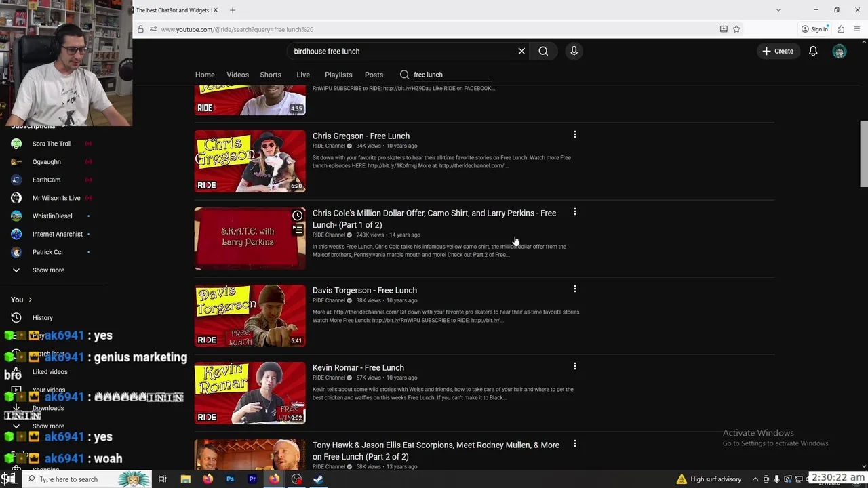Image resolution: width=868 pixels, height=488 pixels.
Task: Open Sora The Troll subscription
Action: tap(52, 144)
